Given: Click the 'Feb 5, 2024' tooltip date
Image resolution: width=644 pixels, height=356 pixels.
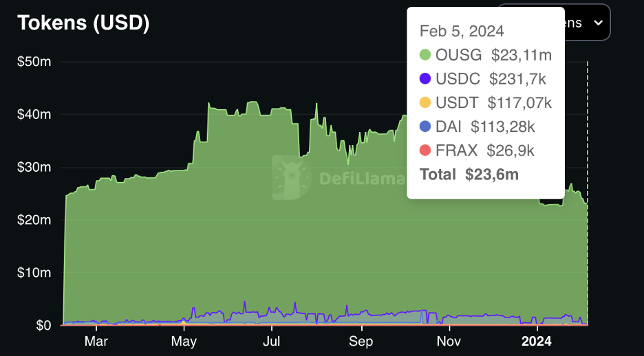Looking at the screenshot, I should pyautogui.click(x=462, y=31).
